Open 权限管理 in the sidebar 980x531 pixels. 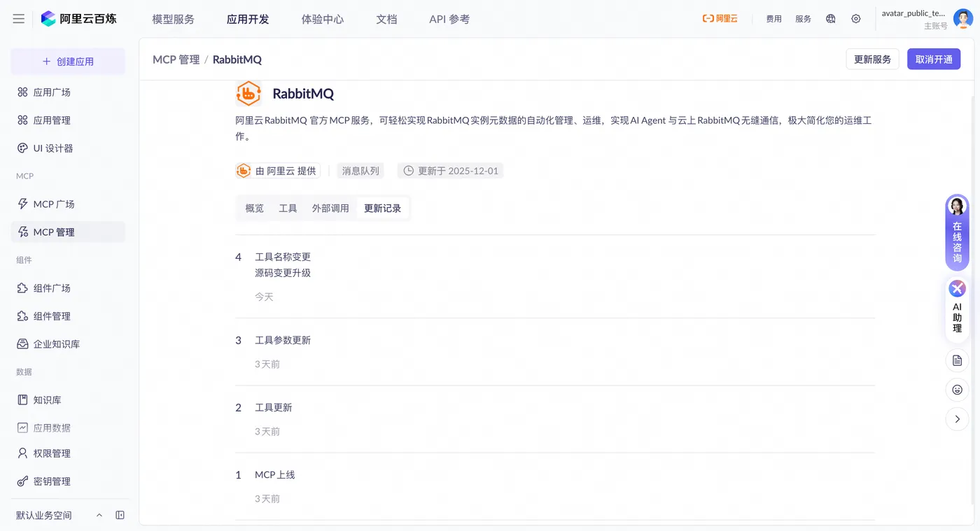point(68,453)
